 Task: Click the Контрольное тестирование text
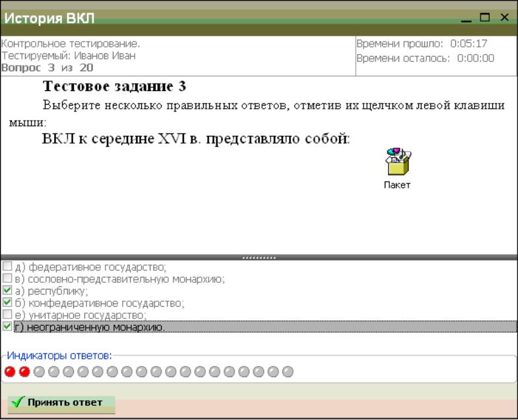[x=71, y=44]
